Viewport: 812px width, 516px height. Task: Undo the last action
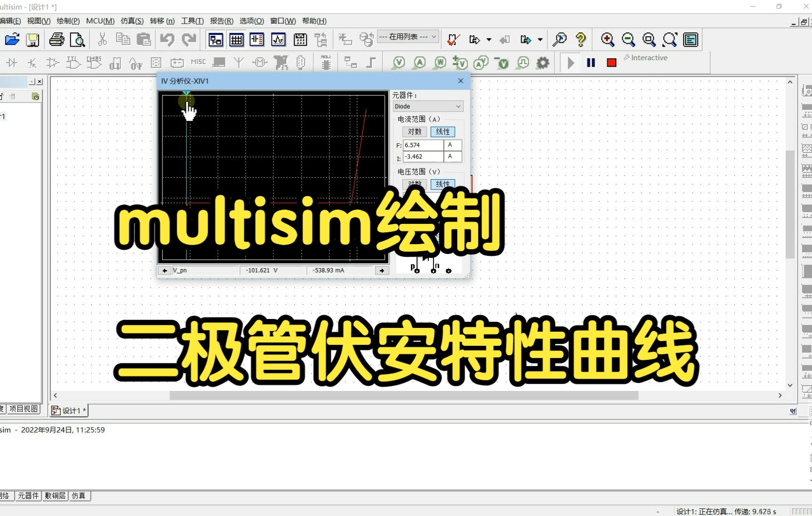point(167,40)
